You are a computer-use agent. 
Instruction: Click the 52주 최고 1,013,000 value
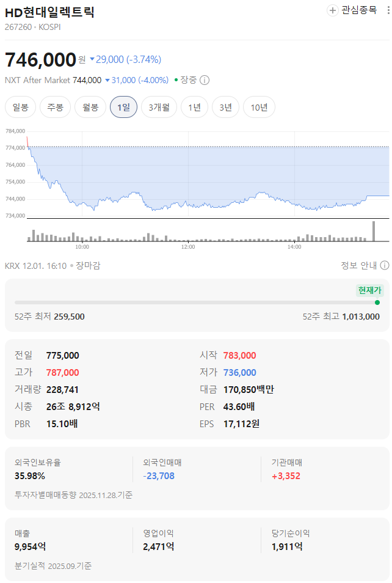coord(361,317)
